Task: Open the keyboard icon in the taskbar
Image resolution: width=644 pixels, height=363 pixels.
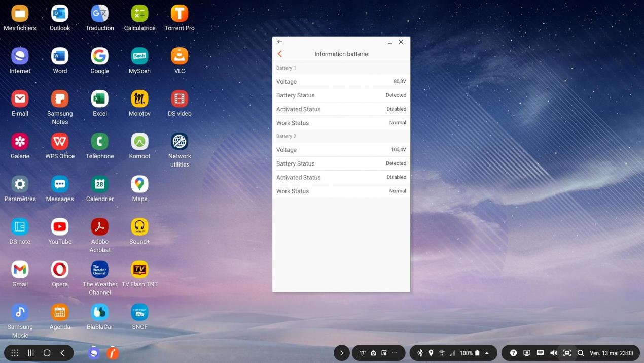Action: point(540,353)
